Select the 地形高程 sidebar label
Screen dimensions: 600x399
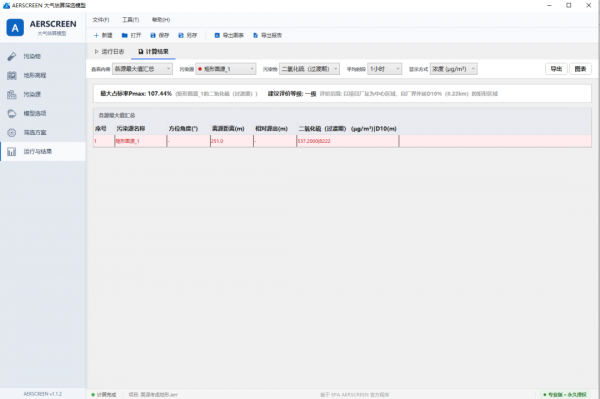35,75
